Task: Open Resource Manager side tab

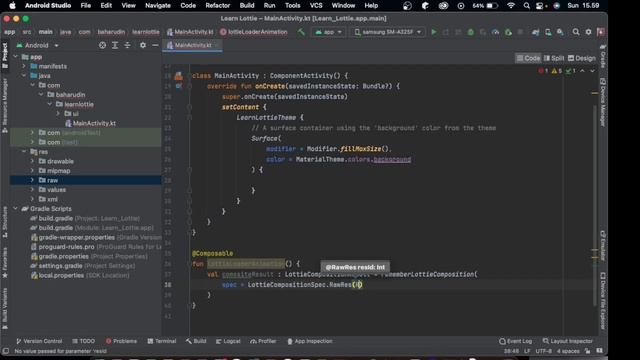Action: coord(5,105)
